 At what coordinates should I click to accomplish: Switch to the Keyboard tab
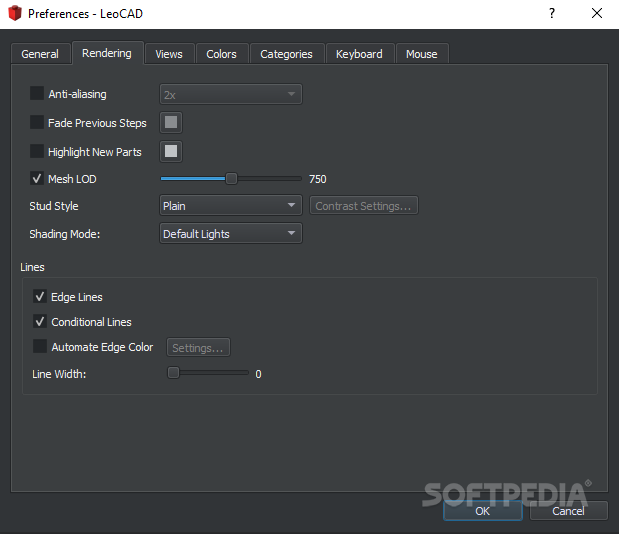[x=359, y=54]
